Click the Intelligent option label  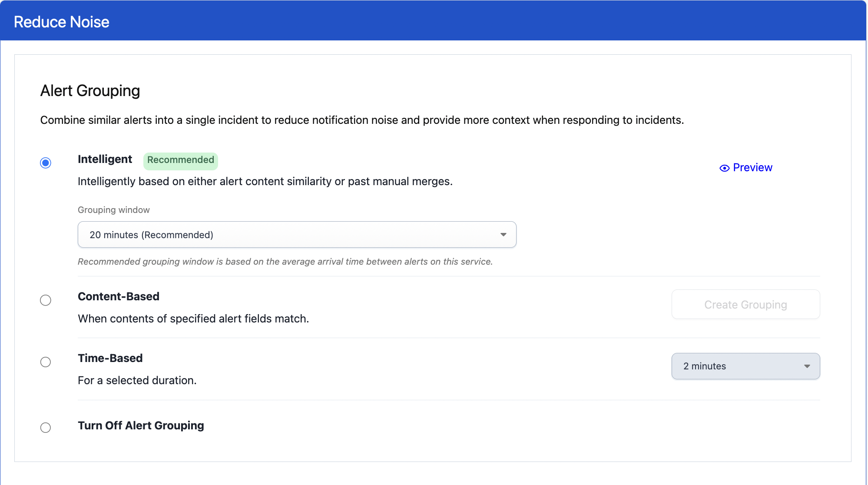(x=105, y=159)
